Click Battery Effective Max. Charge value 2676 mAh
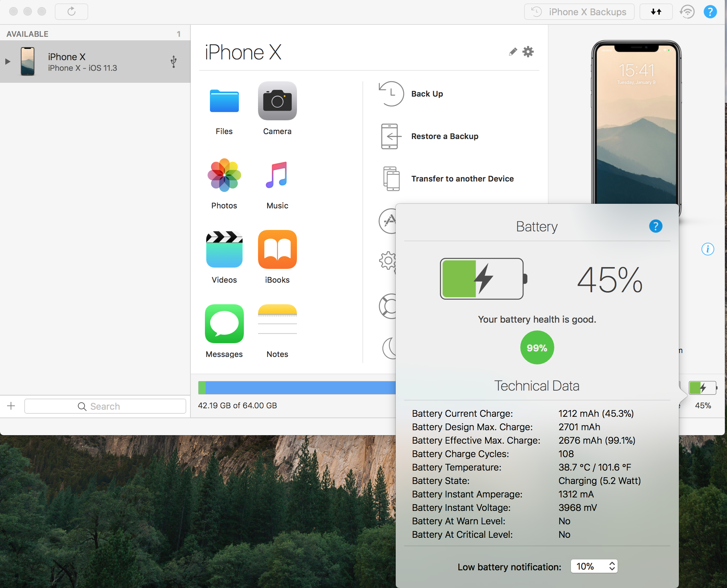727x588 pixels. 597,440
